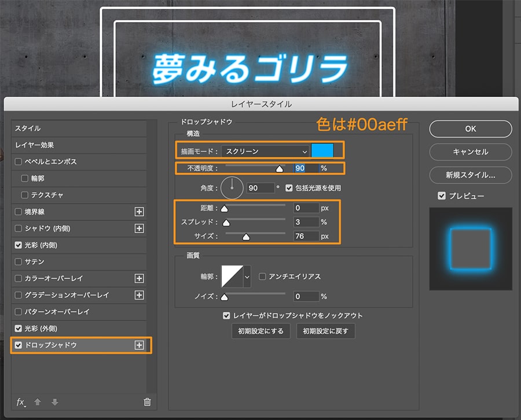Click the 不透明度 slider handle

pos(280,169)
